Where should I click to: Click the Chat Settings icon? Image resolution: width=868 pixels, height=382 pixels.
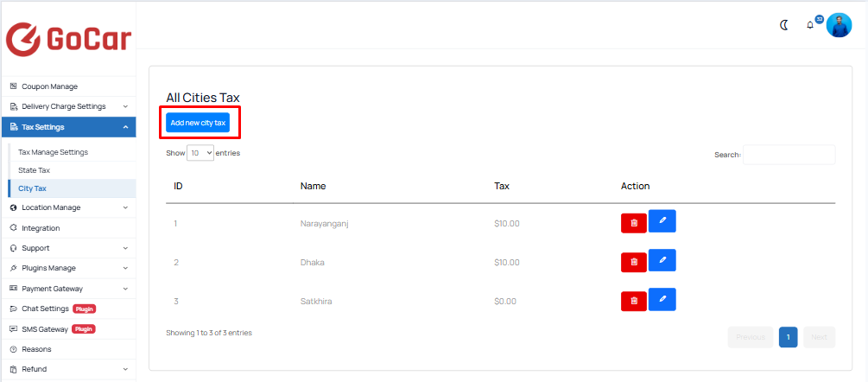pyautogui.click(x=14, y=309)
